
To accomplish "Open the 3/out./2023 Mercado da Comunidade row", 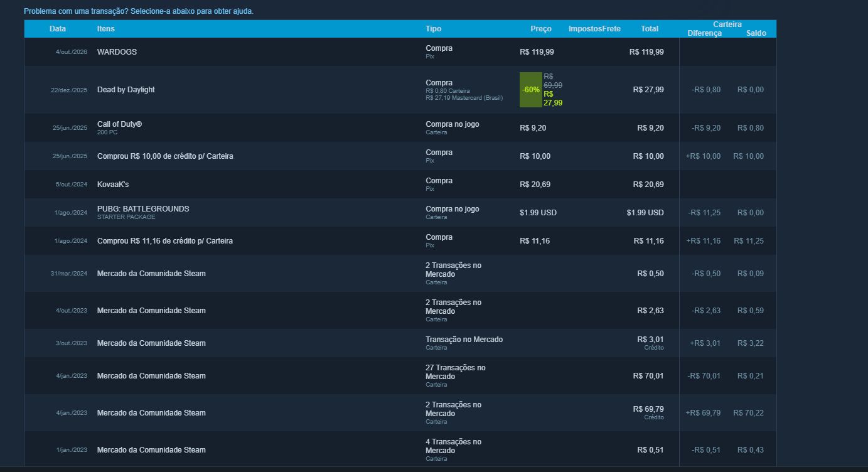I will click(400, 343).
